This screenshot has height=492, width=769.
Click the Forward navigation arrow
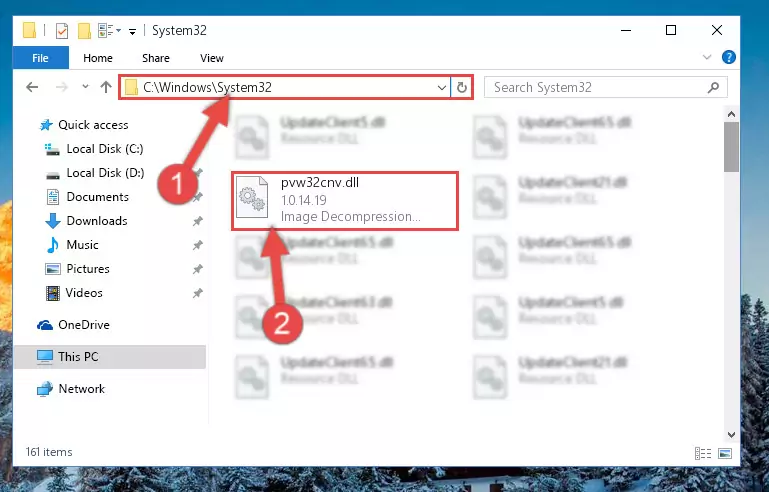click(62, 87)
